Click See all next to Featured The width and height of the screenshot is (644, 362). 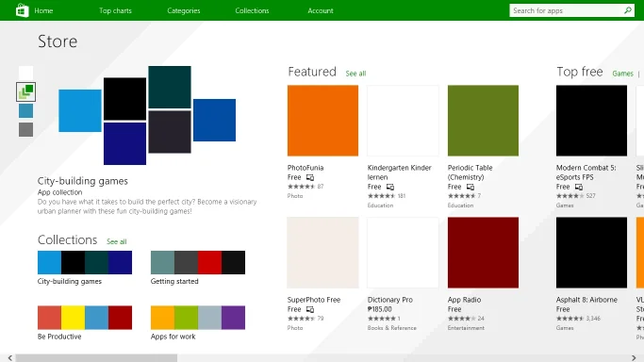(x=355, y=74)
